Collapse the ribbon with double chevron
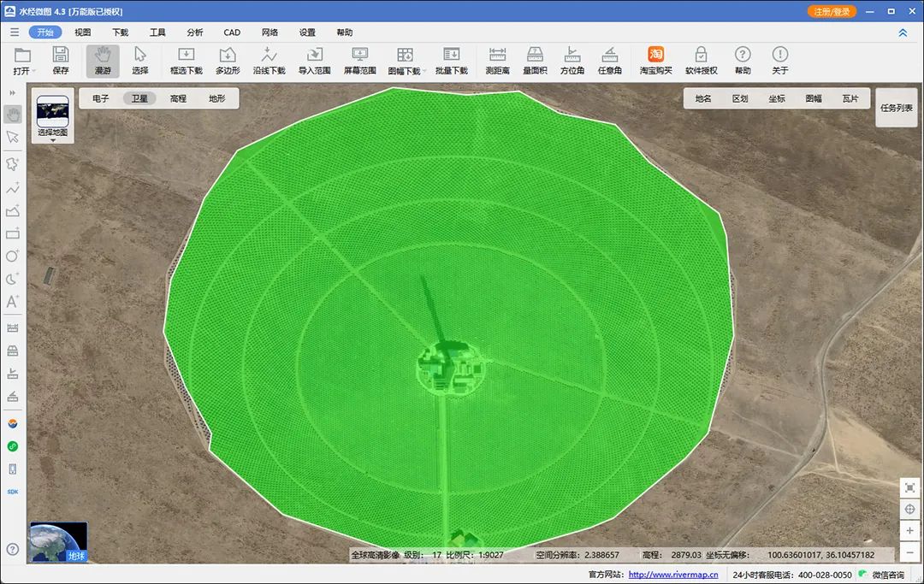 (903, 33)
